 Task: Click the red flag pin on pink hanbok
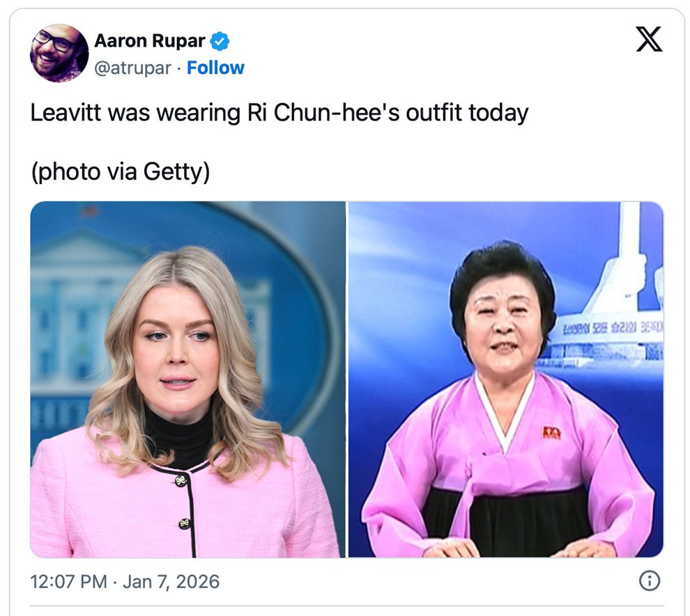pyautogui.click(x=551, y=433)
